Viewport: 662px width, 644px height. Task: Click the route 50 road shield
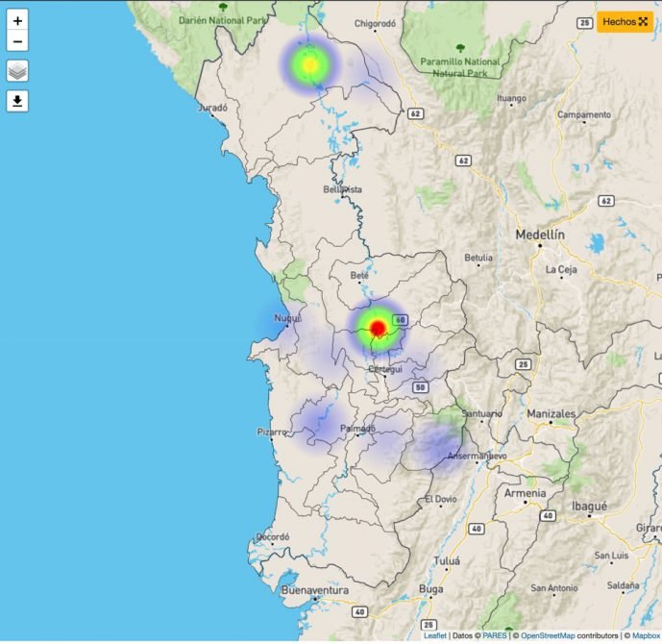pos(420,387)
